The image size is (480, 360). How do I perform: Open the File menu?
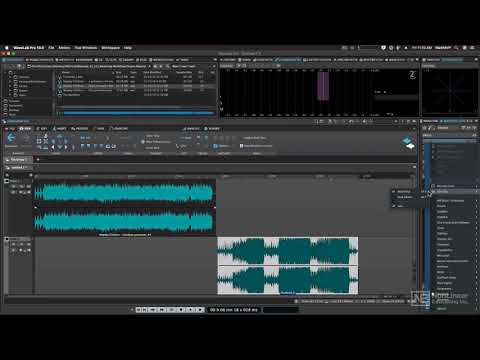click(x=51, y=48)
